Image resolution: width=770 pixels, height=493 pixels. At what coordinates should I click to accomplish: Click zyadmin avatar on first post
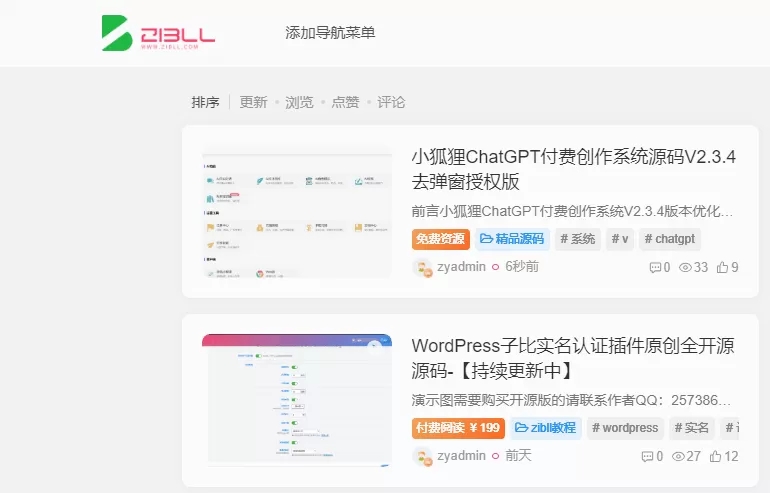click(x=422, y=267)
